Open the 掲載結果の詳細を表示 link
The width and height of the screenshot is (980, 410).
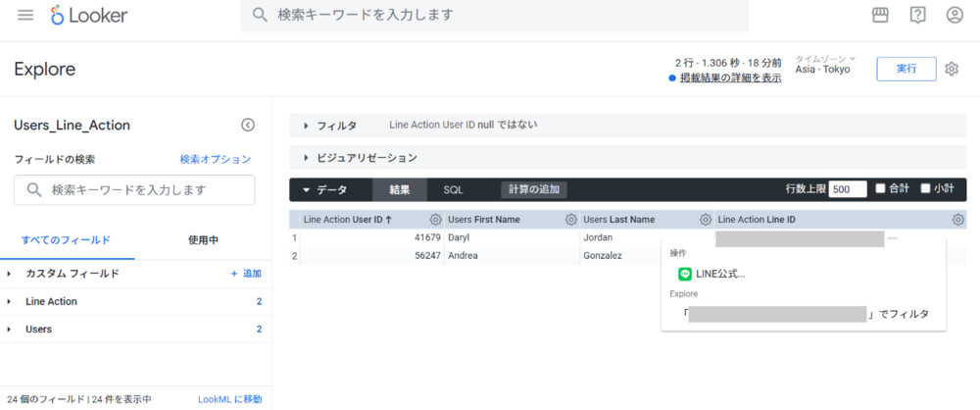tap(731, 78)
